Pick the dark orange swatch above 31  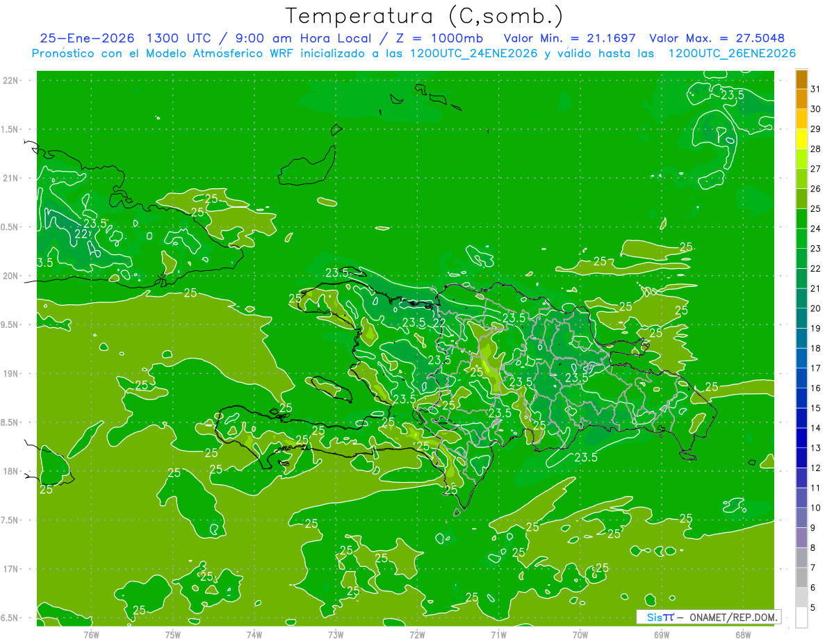click(x=801, y=79)
